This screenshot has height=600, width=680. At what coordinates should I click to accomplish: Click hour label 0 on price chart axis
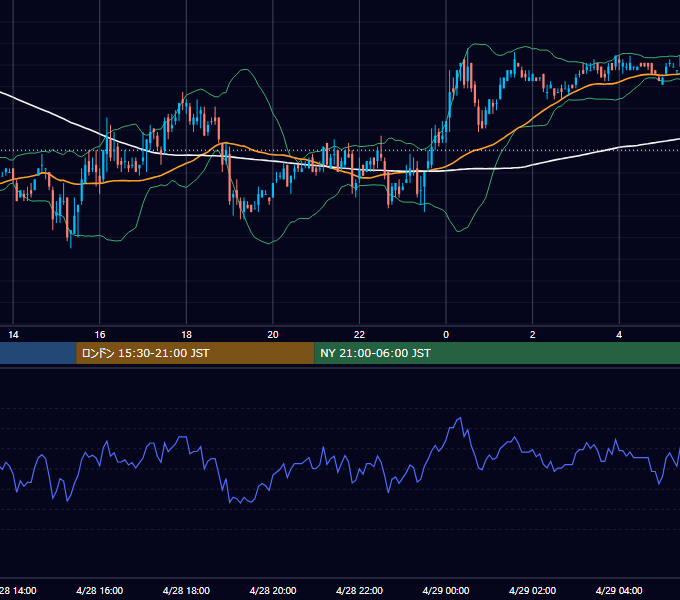click(446, 335)
